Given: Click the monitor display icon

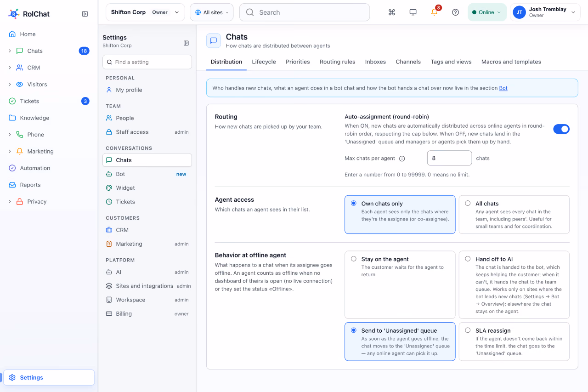Looking at the screenshot, I should tap(413, 12).
